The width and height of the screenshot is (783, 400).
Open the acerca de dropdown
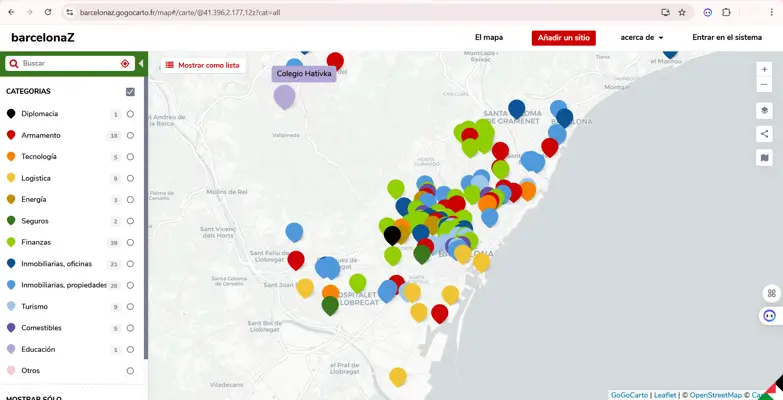click(642, 37)
